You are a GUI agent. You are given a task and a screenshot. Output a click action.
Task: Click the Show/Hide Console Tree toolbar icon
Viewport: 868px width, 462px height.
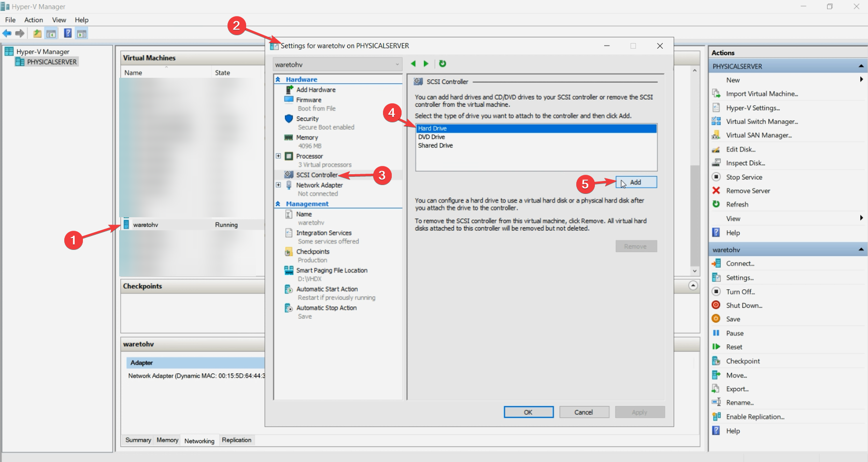pyautogui.click(x=51, y=33)
